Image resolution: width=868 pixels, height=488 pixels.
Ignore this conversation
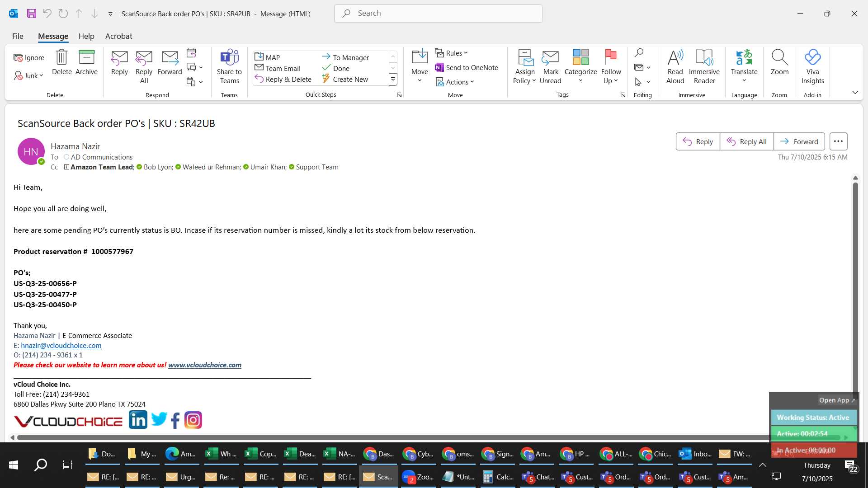pos(29,58)
